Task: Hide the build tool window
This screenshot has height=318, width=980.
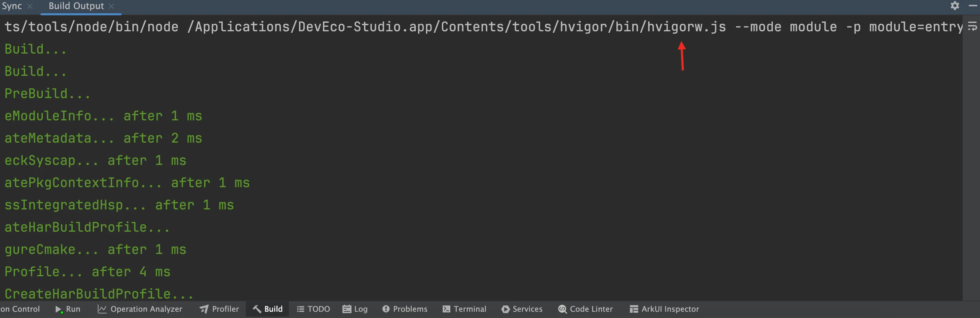Action: (973, 6)
